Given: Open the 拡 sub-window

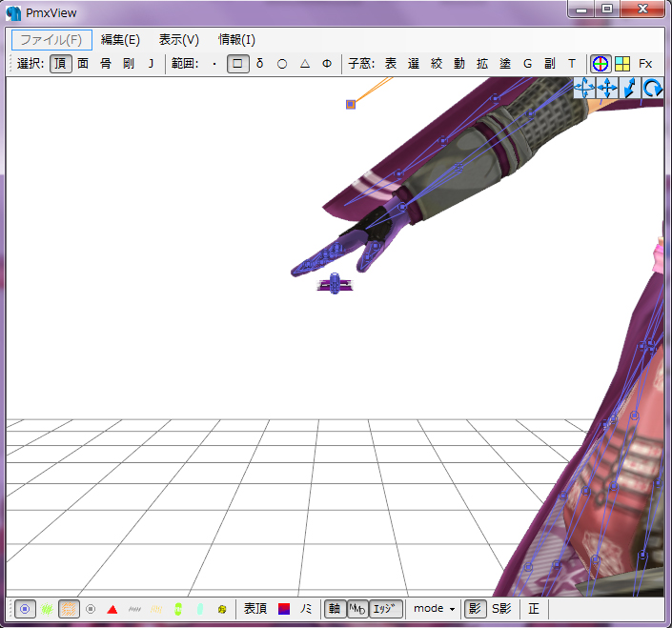Looking at the screenshot, I should (x=482, y=64).
